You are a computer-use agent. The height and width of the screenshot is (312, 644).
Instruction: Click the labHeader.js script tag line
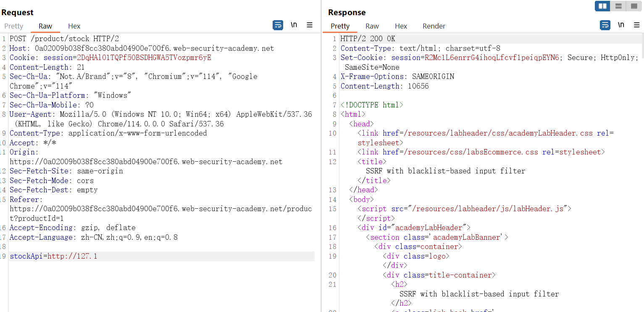click(x=464, y=209)
